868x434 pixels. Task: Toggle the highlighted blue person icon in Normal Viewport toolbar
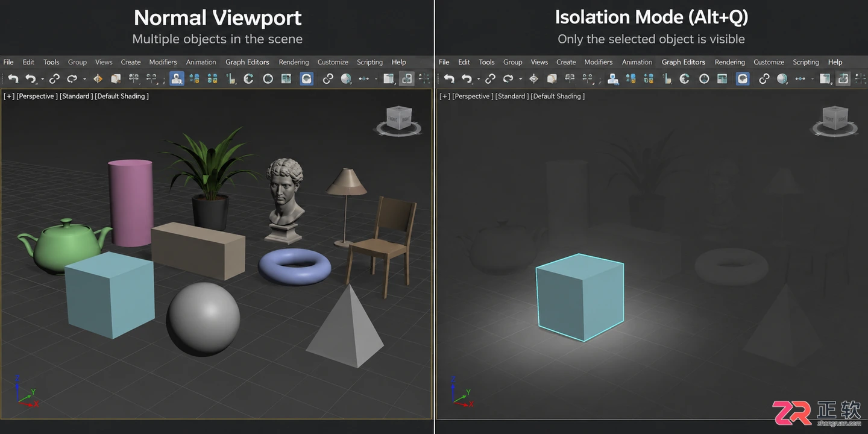[x=177, y=78]
